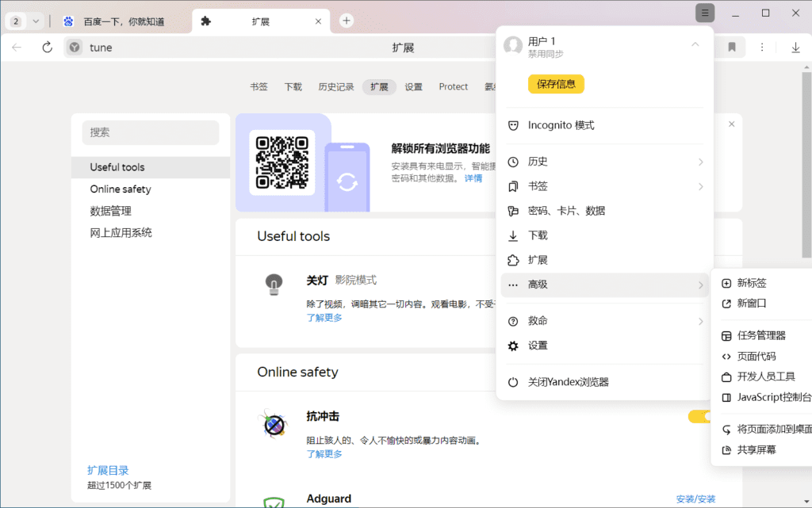Click the 搜索 extensions search field
Screen dimensions: 812x508
151,132
